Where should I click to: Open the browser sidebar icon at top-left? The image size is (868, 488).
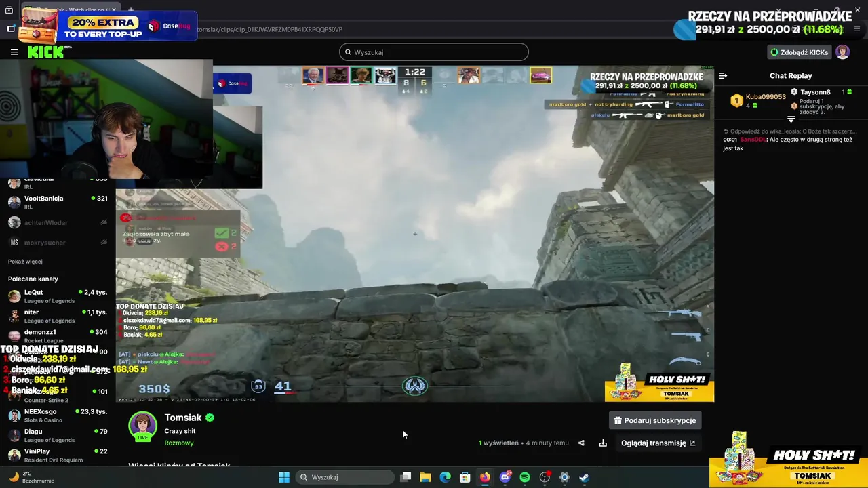pos(11,29)
